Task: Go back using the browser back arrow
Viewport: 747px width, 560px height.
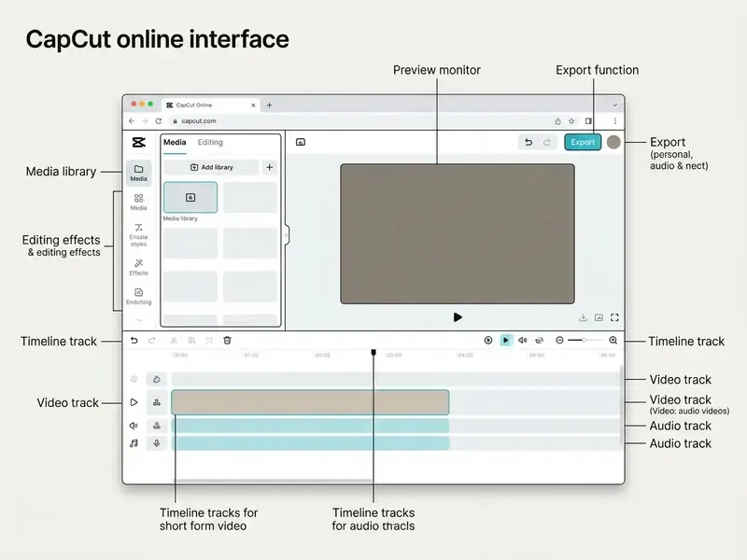Action: pos(132,121)
